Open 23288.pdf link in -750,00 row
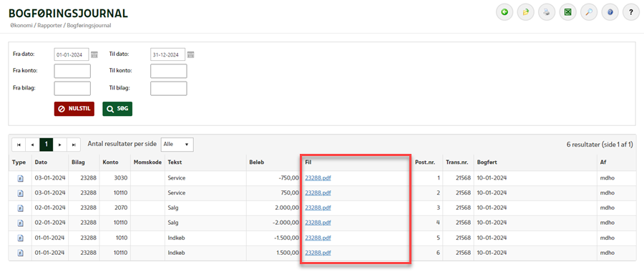Viewport: 644px width, 272px height. click(318, 178)
